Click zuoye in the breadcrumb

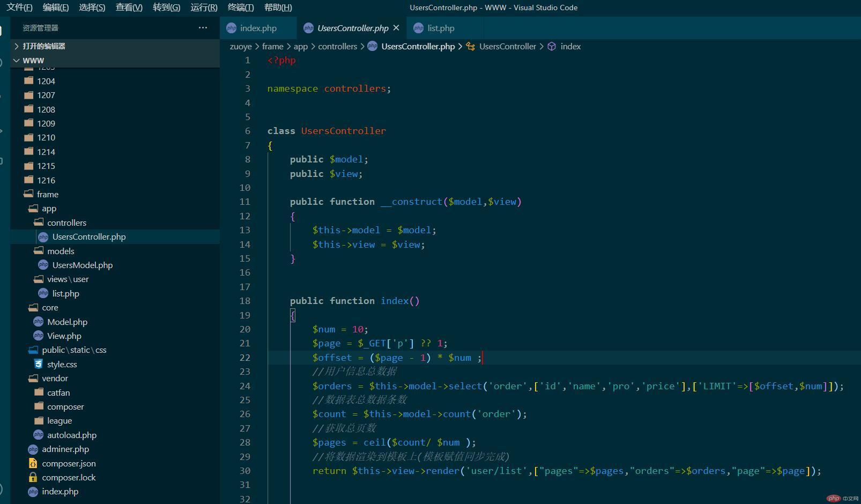[x=241, y=47]
